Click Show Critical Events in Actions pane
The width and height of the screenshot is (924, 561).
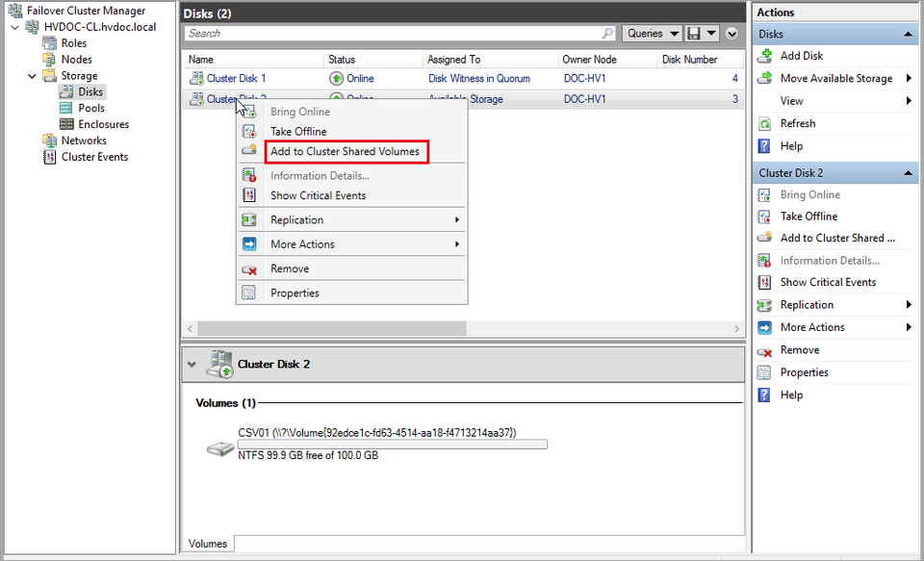click(x=828, y=282)
